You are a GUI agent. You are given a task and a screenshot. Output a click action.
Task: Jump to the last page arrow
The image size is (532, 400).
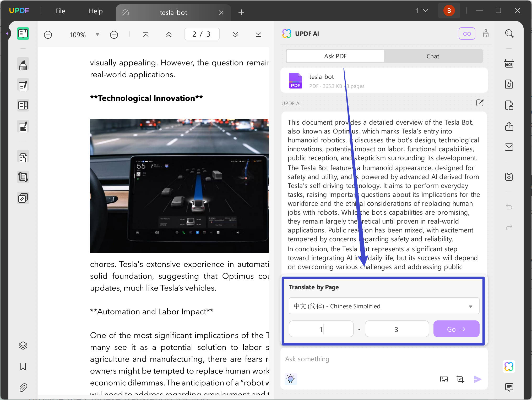coord(258,35)
